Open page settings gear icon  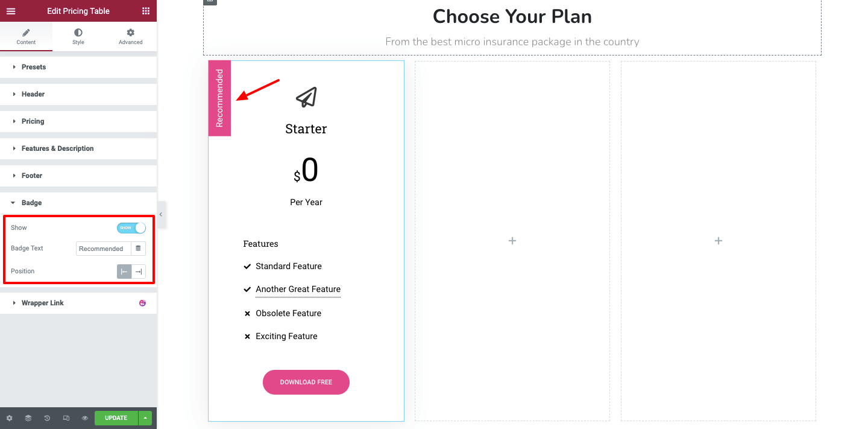[9, 418]
